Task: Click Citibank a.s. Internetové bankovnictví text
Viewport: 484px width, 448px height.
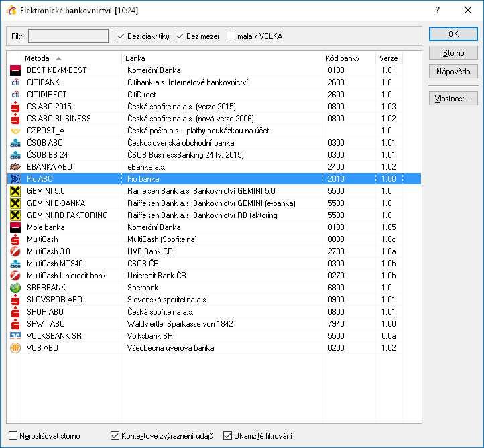Action: 188,82
